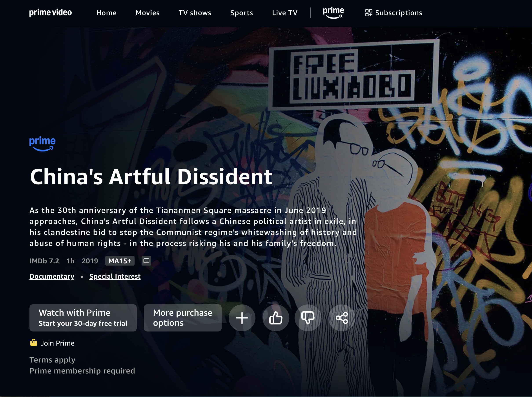Open the TV shows section
Viewport: 532px width, 397px height.
[194, 13]
